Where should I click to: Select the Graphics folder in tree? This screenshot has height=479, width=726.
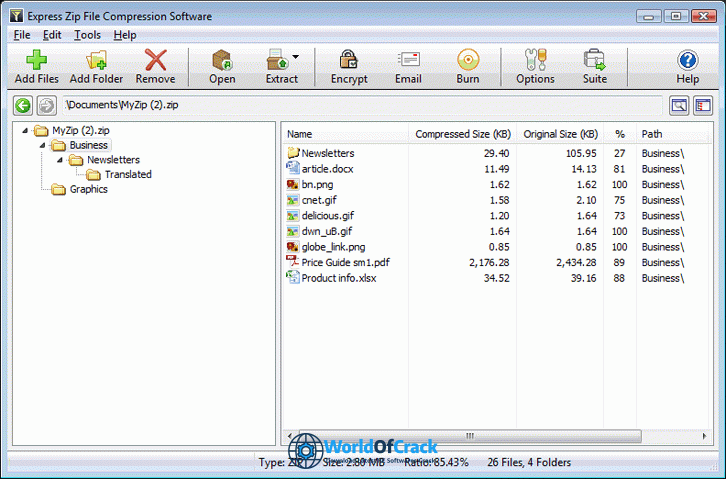[88, 189]
